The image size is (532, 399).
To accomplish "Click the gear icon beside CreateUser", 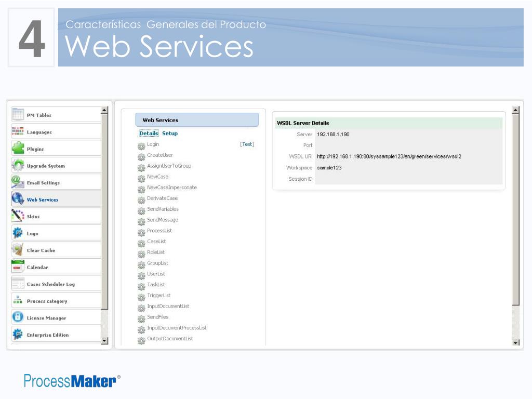I will pos(141,157).
